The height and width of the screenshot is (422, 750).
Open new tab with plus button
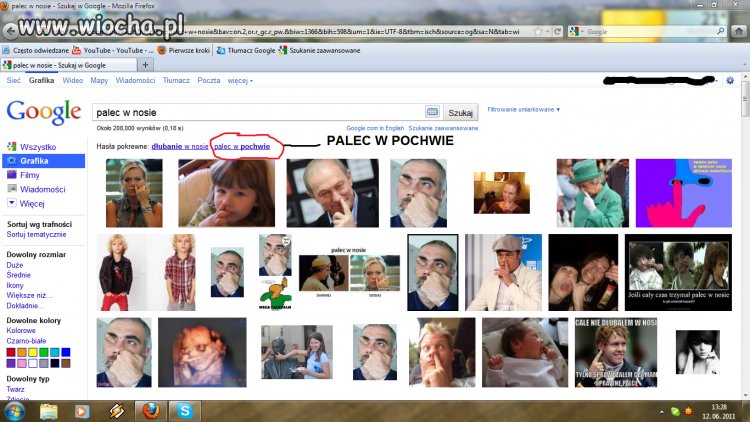145,65
